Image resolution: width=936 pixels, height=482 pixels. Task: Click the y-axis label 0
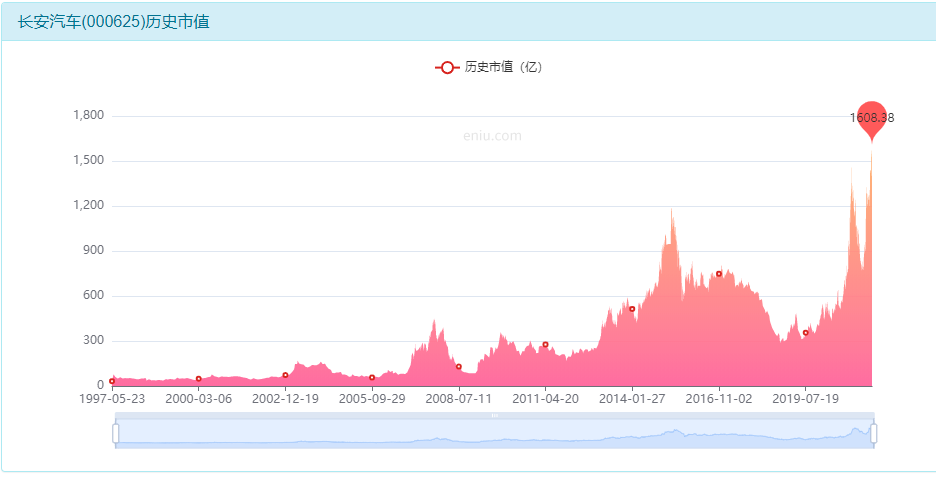(101, 386)
